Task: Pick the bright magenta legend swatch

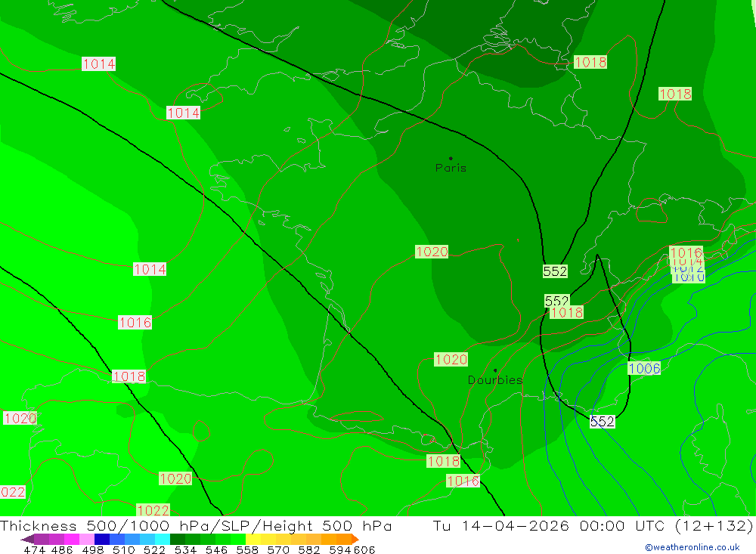Action: point(71,539)
